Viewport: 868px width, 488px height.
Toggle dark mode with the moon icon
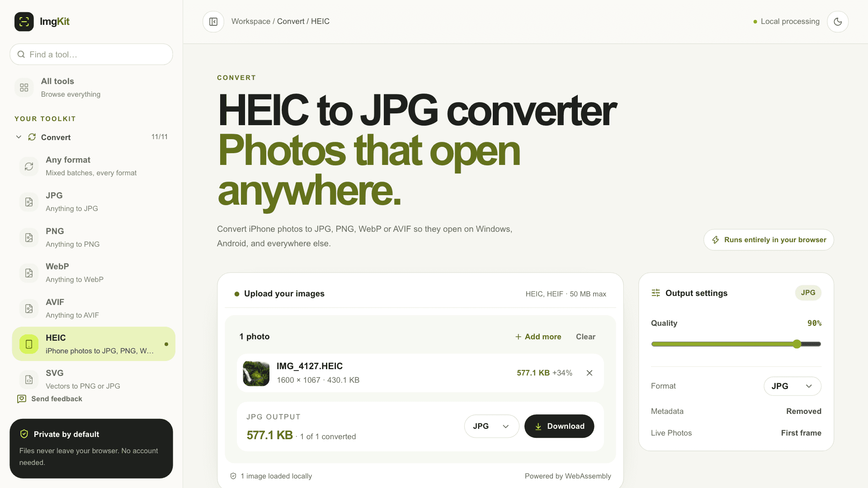click(838, 22)
